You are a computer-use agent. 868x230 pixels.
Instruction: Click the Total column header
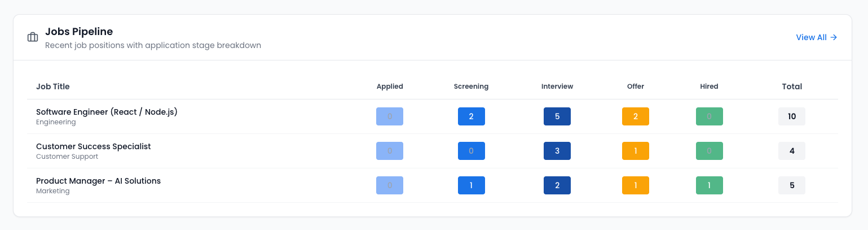[x=792, y=86]
